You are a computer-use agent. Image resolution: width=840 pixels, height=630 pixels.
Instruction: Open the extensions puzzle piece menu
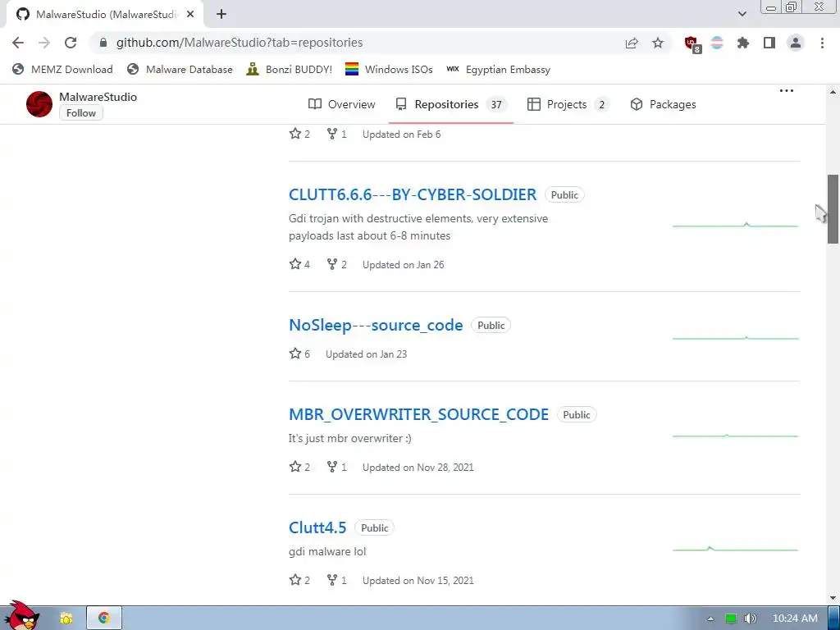pos(743,43)
